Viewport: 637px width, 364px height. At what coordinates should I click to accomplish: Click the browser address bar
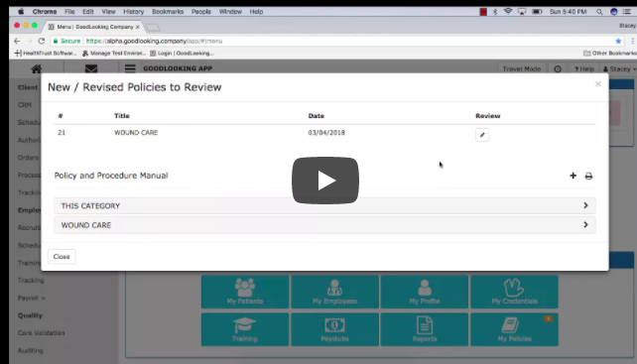pos(337,41)
